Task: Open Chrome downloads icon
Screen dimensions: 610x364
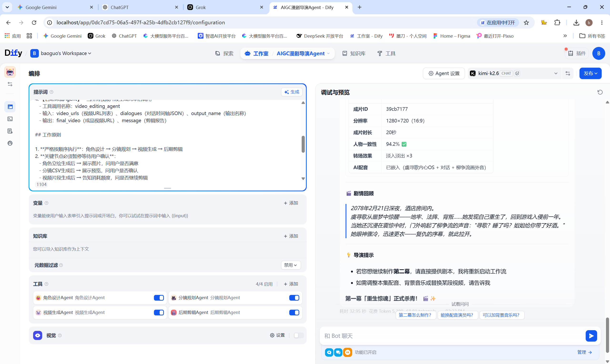Action: tap(576, 23)
